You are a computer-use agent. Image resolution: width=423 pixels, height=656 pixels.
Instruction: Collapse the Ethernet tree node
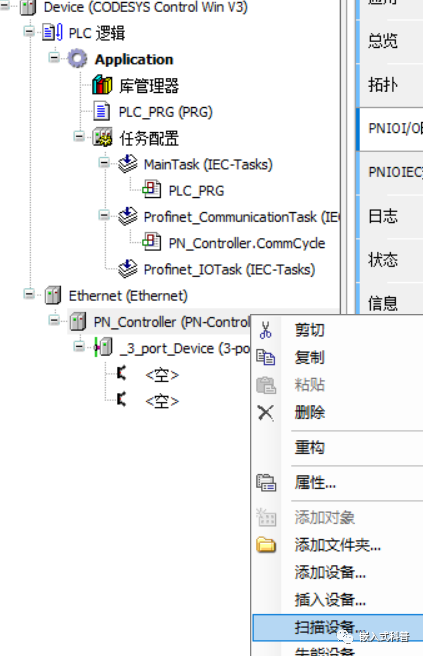(x=29, y=294)
